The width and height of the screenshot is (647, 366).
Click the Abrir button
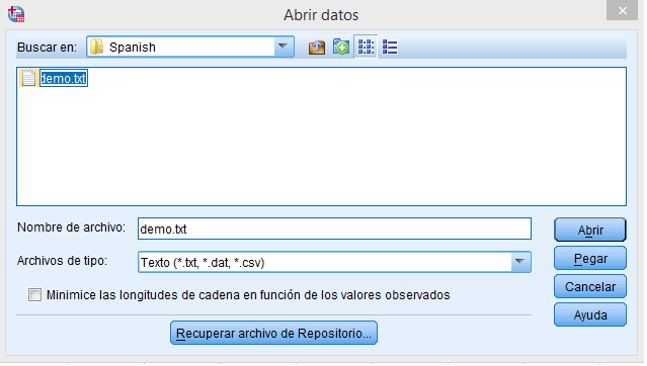[590, 230]
